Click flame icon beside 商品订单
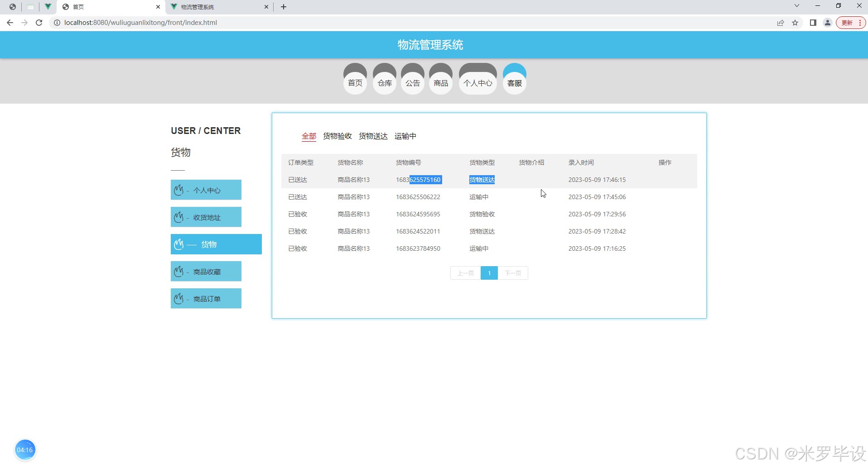Screen dimensions: 868x468 [179, 299]
